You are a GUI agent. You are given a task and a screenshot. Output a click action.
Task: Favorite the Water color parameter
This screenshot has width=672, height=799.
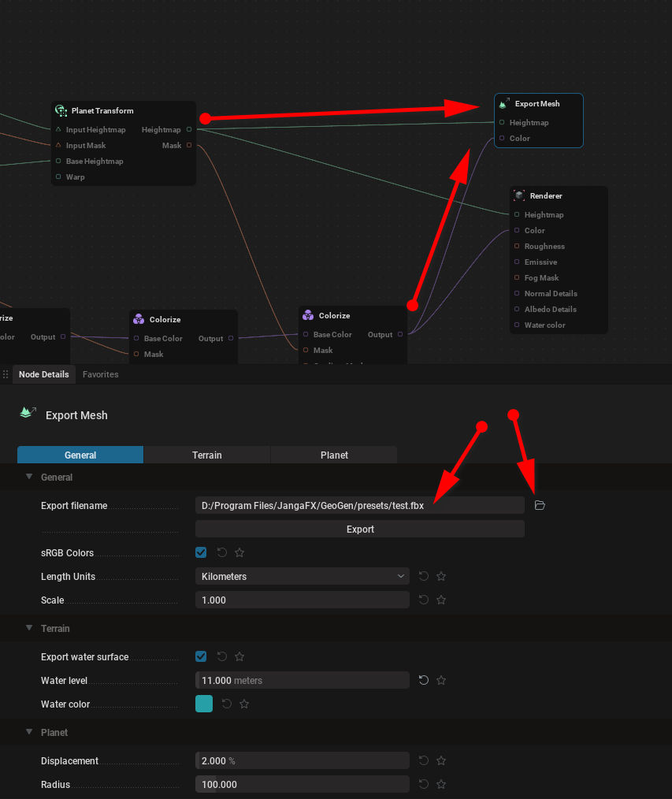244,704
